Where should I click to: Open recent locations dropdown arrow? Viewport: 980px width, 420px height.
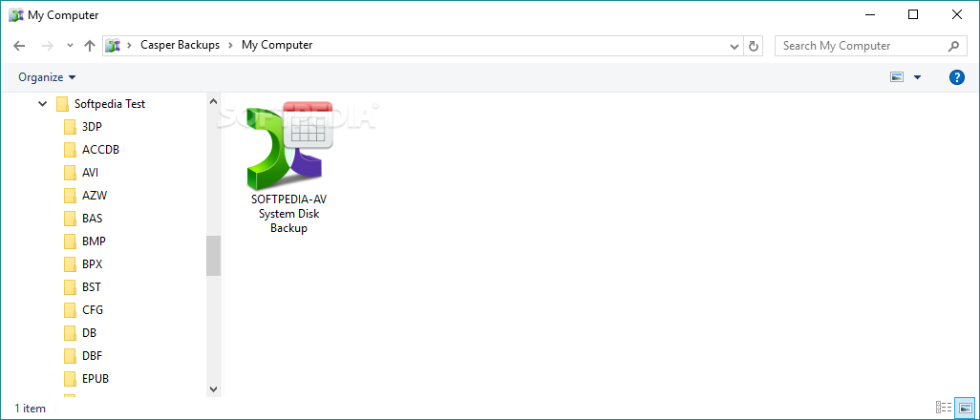pos(70,46)
